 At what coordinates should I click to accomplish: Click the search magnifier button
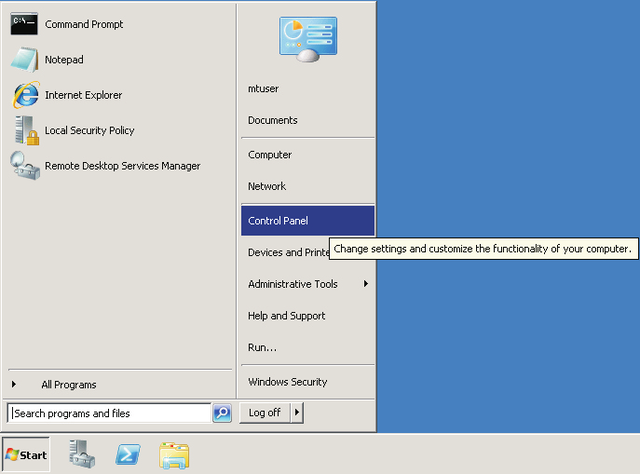(x=222, y=413)
